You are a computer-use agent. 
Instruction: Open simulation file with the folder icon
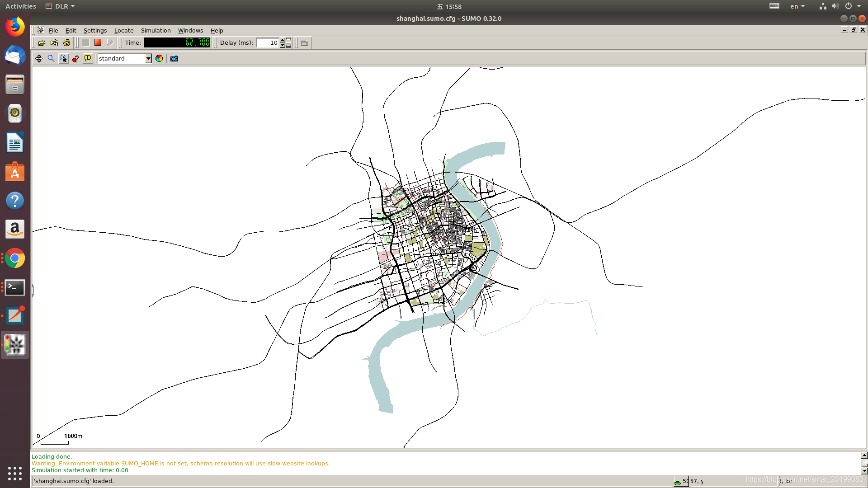(x=42, y=42)
